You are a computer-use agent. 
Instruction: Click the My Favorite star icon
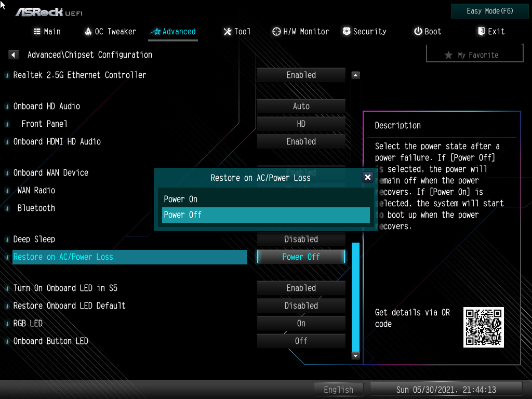point(448,55)
